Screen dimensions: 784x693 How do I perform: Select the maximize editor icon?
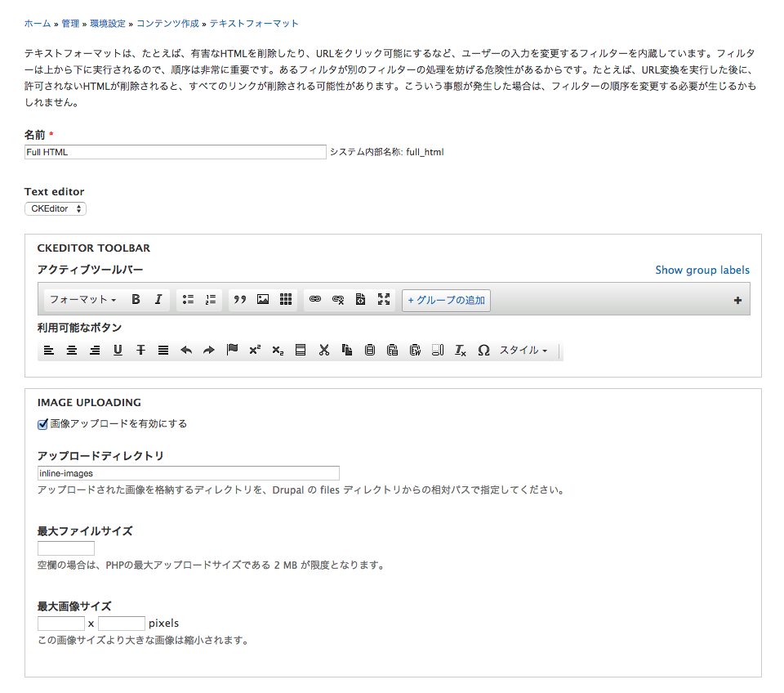click(383, 299)
